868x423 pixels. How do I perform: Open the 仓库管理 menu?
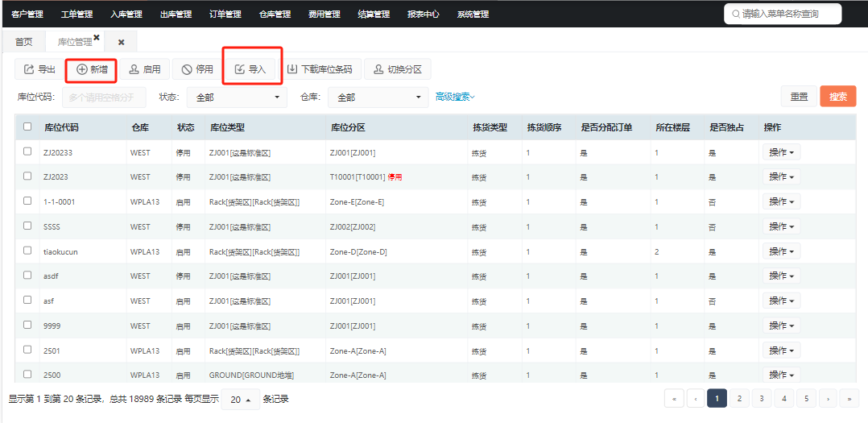pyautogui.click(x=275, y=15)
